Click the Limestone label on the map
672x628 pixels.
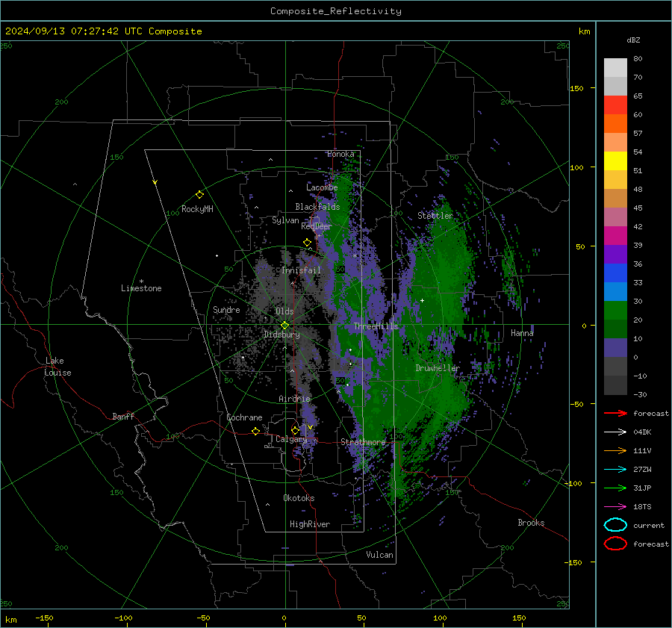pyautogui.click(x=141, y=288)
